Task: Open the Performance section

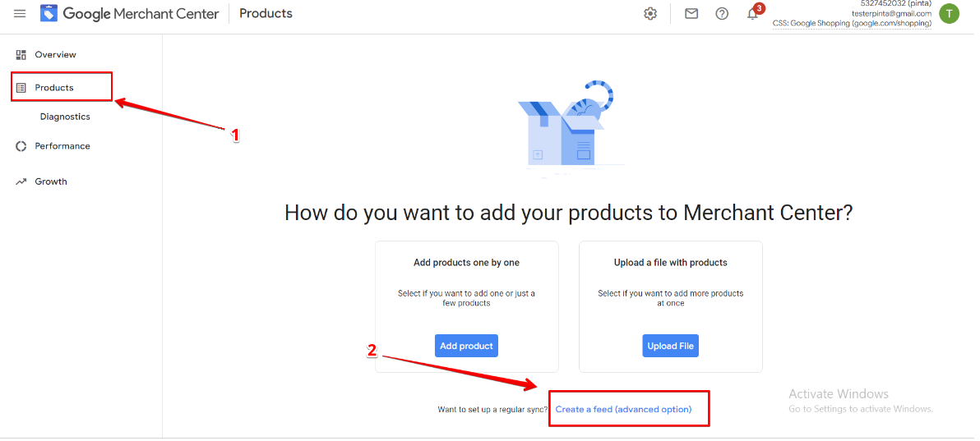Action: pos(62,146)
